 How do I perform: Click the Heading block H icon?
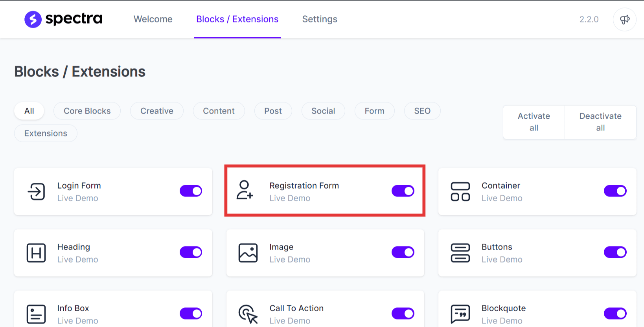pos(36,253)
